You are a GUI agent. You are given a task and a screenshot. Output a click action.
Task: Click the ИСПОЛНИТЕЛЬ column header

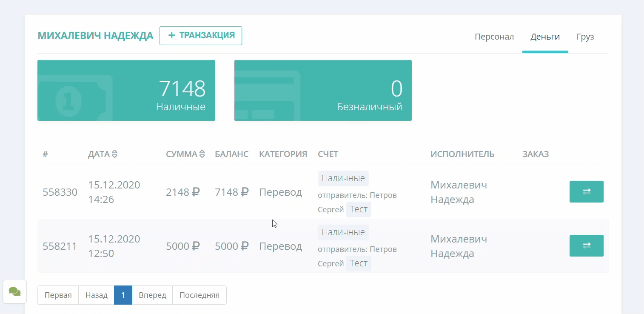pos(462,154)
